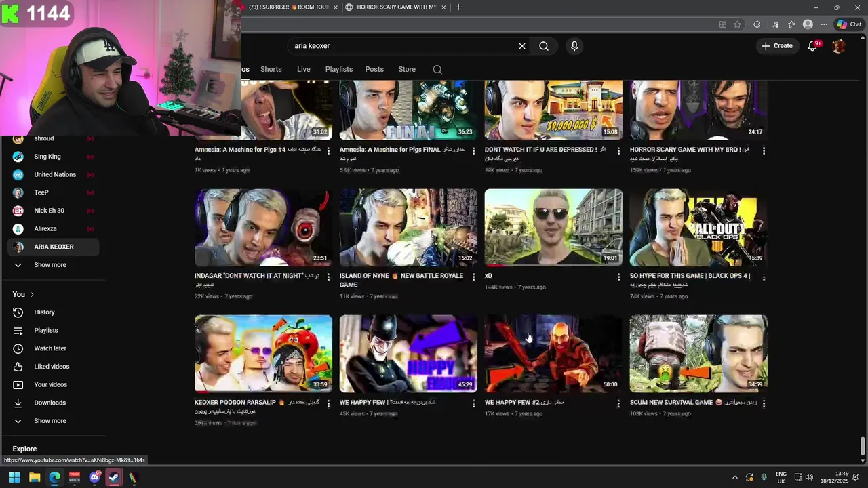Open the Edge Copilot Chat button
868x488 pixels.
click(x=848, y=24)
